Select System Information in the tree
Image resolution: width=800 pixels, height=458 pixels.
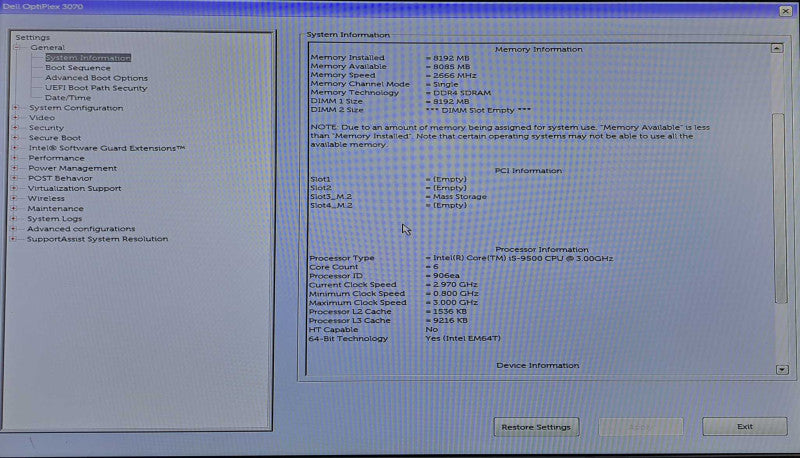pos(88,58)
